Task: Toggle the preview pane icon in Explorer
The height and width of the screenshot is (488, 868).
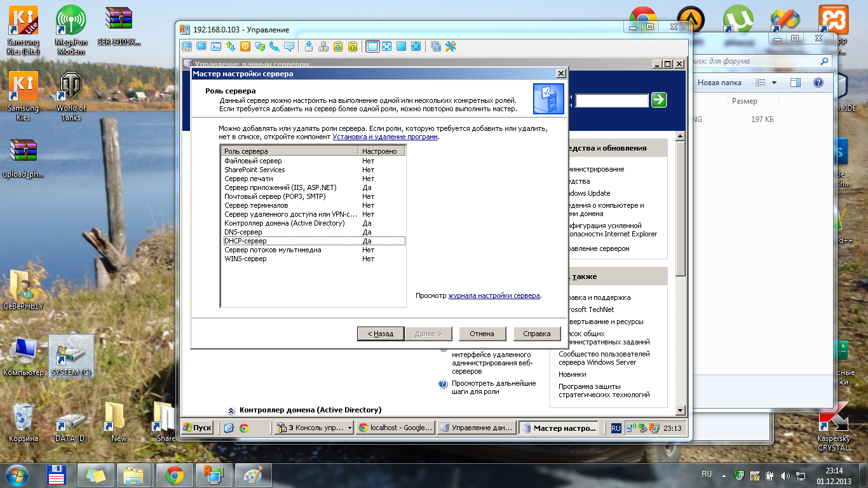Action: click(796, 83)
